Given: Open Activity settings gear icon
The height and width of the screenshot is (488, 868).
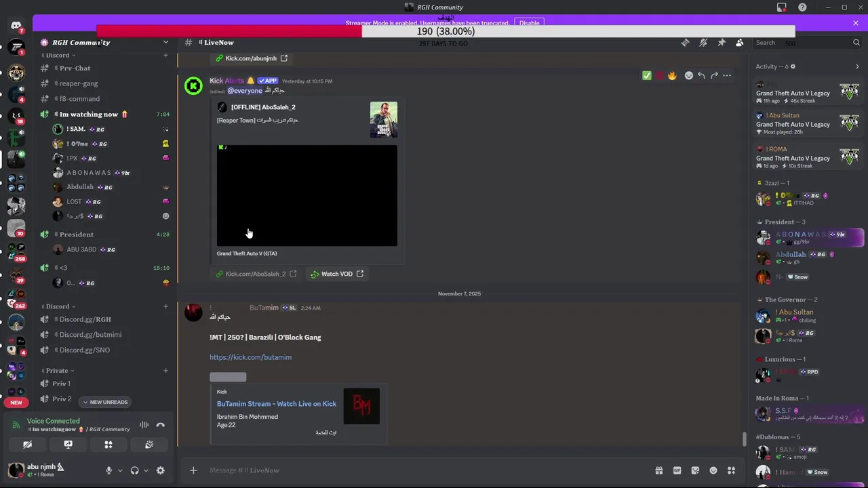Looking at the screenshot, I should (x=793, y=66).
